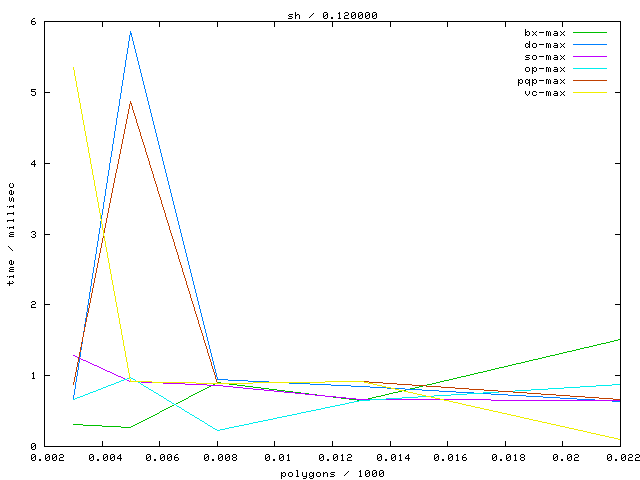Select the bx-max legend label
Screen dimensions: 640x480
point(545,32)
